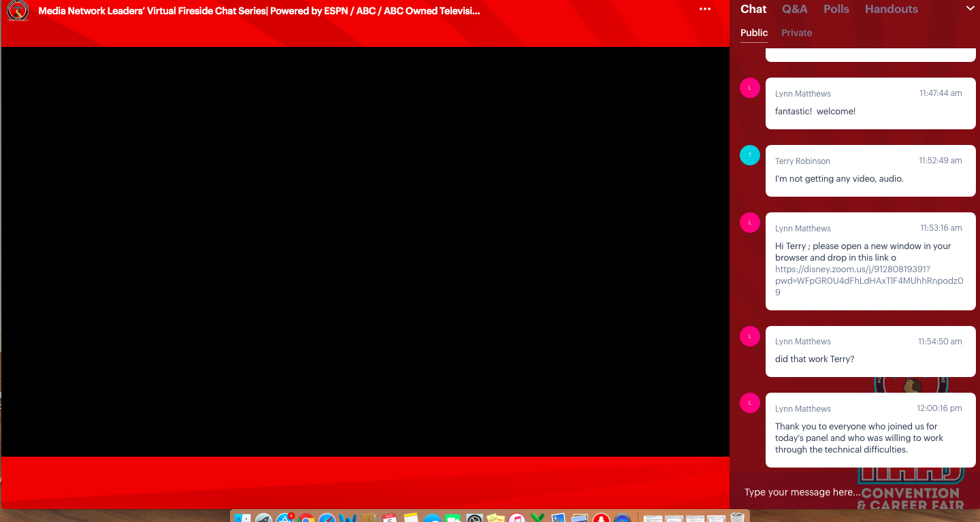980x522 pixels.
Task: Launch Safari from the dock
Action: pyautogui.click(x=327, y=519)
